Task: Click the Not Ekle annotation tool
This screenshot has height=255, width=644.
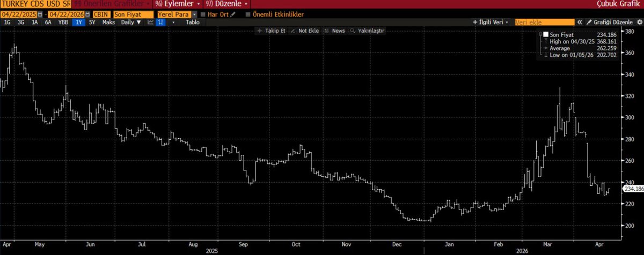Action: (x=305, y=31)
